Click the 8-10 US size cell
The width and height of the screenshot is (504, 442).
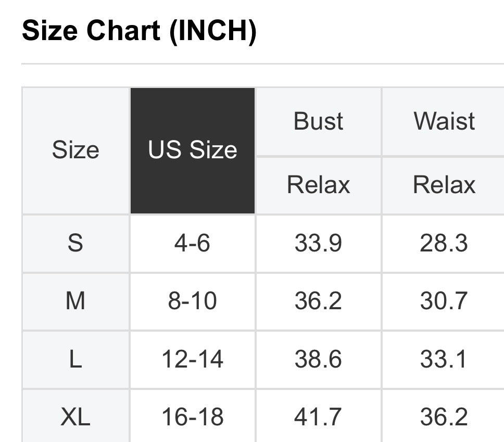point(193,301)
